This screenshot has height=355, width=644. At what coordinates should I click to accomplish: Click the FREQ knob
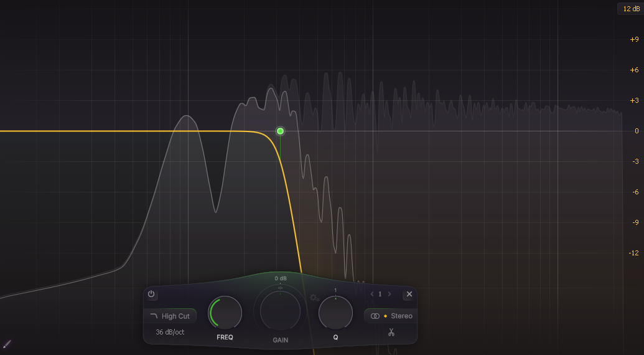[x=225, y=313]
